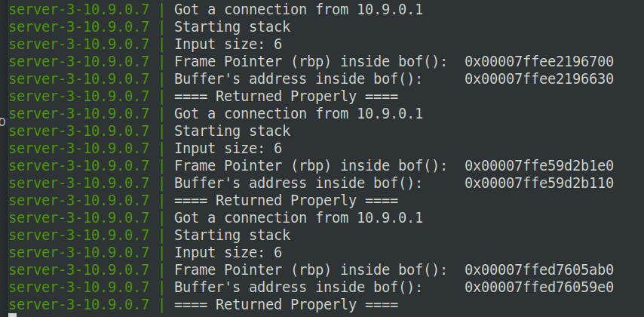
Task: Click "Frame Pointer (rbp) inside bof():" label before 0x00007ffed7605ab0
Action: click(310, 270)
